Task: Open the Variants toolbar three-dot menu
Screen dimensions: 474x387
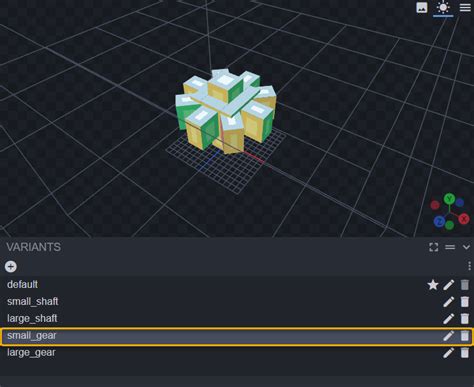Action: 469,266
